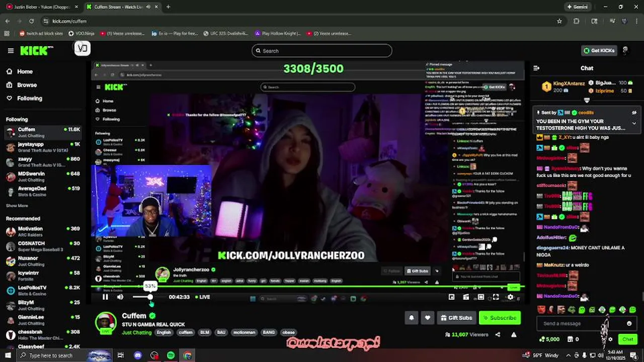Viewport: 644px width, 362px height.
Task: Enter fullscreen mode in player
Action: click(496, 297)
